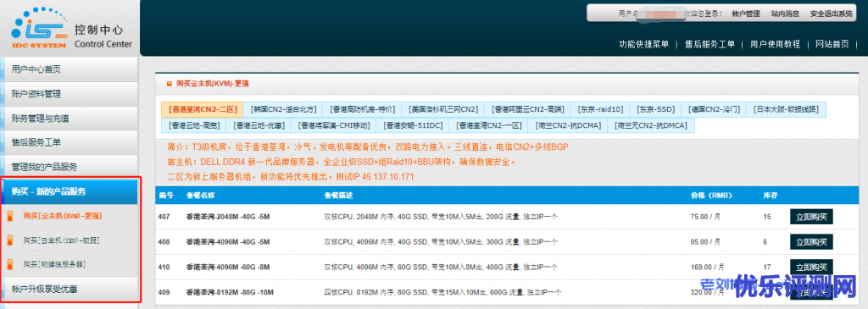Click the 套餐名称 column header

(200, 195)
